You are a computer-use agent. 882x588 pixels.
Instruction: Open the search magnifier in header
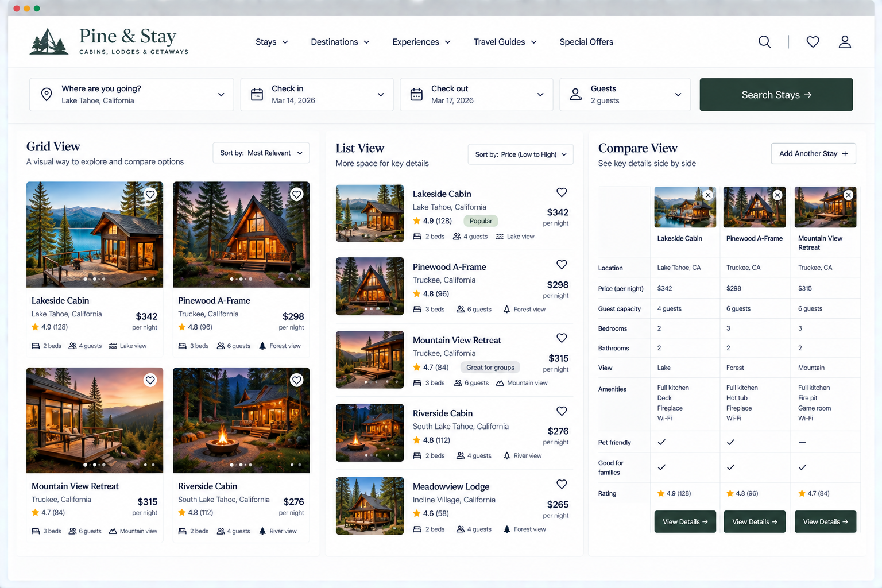pos(764,42)
